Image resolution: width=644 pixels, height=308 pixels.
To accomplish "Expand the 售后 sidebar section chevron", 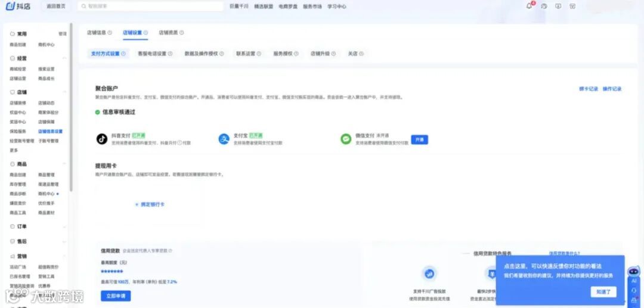I will [x=64, y=241].
